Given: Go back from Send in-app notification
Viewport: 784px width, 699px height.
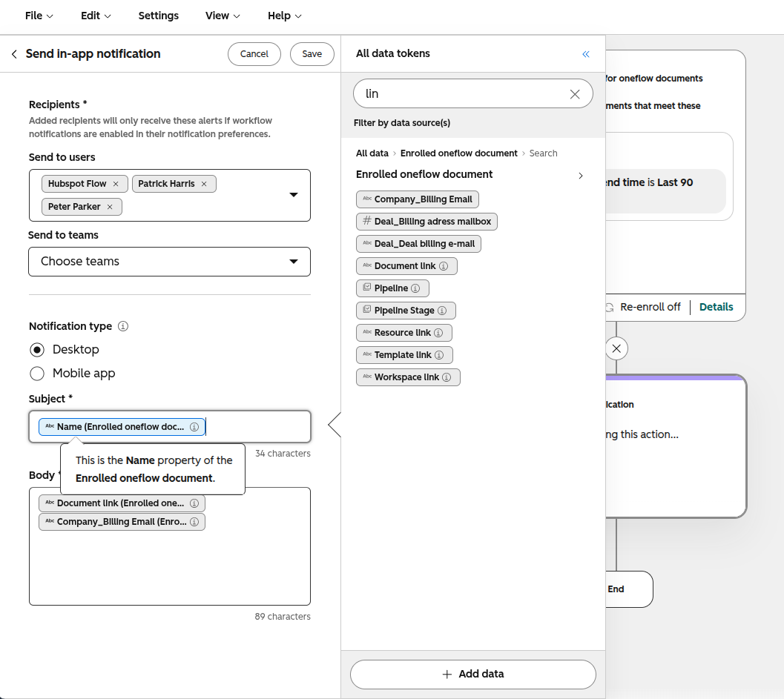Looking at the screenshot, I should coord(14,54).
